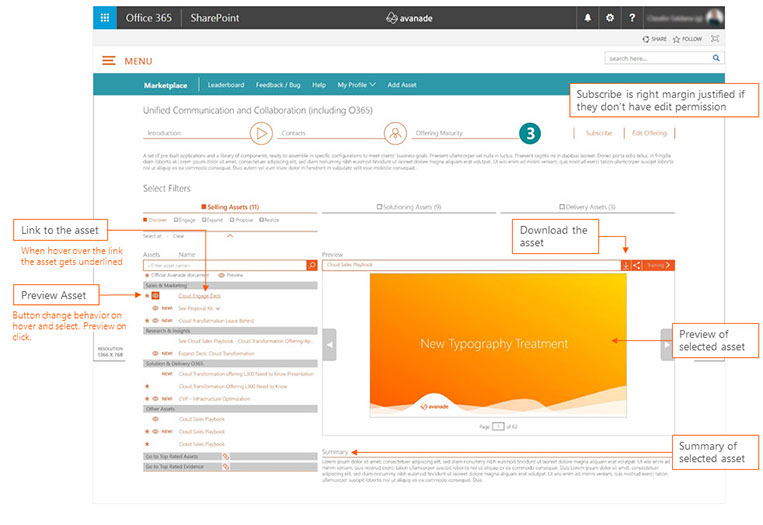This screenshot has height=525, width=763.
Task: Open the Cloud Engage Deck asset link
Action: [x=200, y=296]
